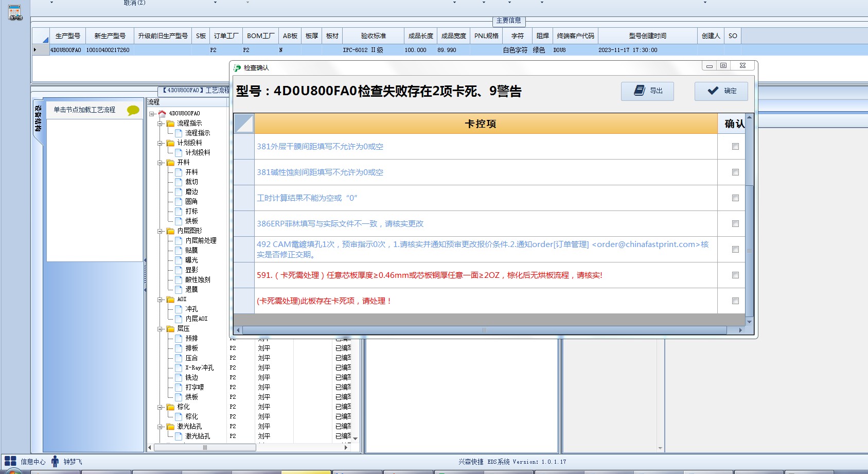Click the 流程指示 folder icon

[x=170, y=124]
